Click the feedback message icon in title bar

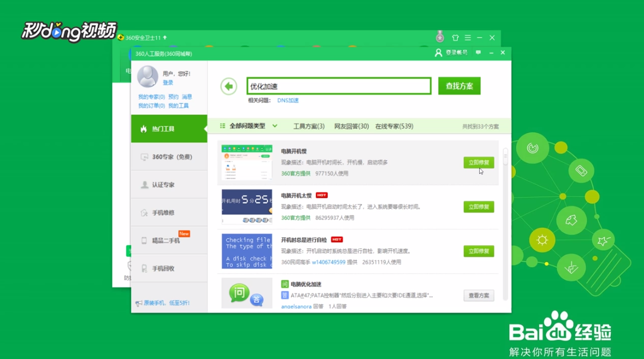click(x=478, y=53)
